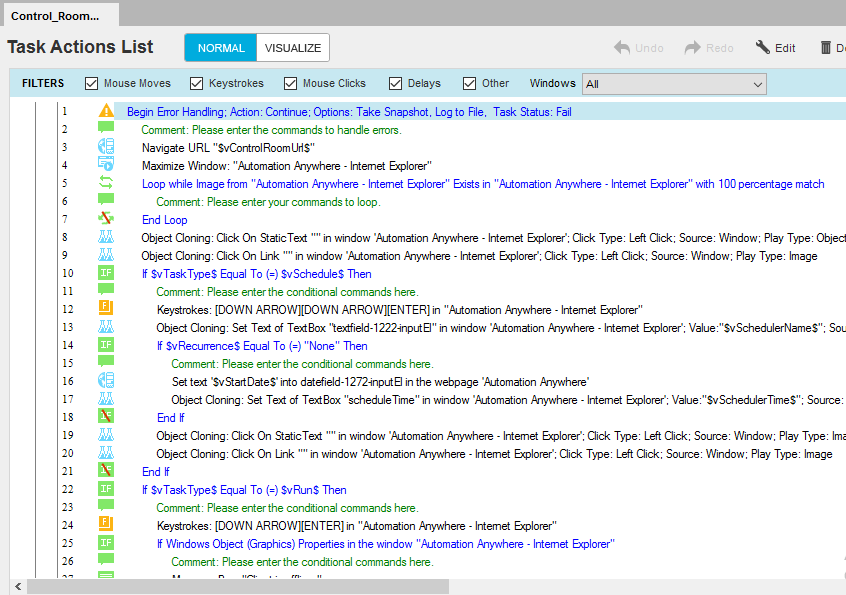Select the Maximize Window action on line 4
The width and height of the screenshot is (846, 595).
pyautogui.click(x=286, y=166)
